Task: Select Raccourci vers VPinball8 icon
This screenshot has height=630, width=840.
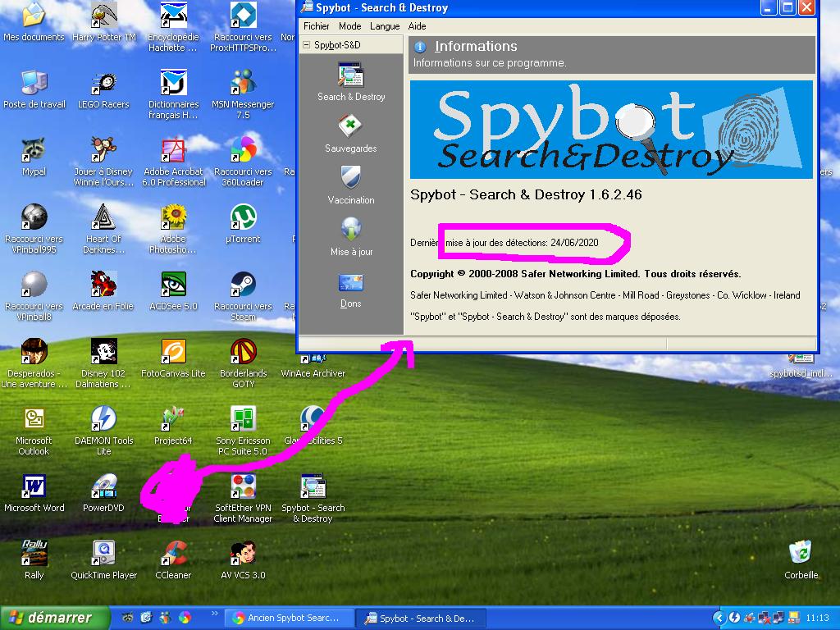Action: coord(34,296)
